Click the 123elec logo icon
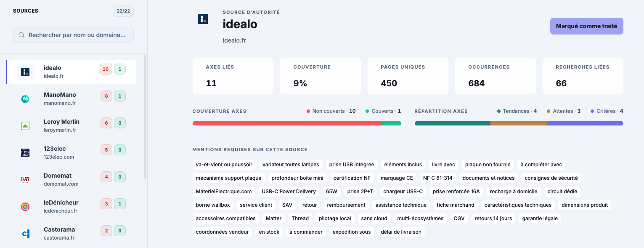The image size is (644, 248). coord(25,153)
